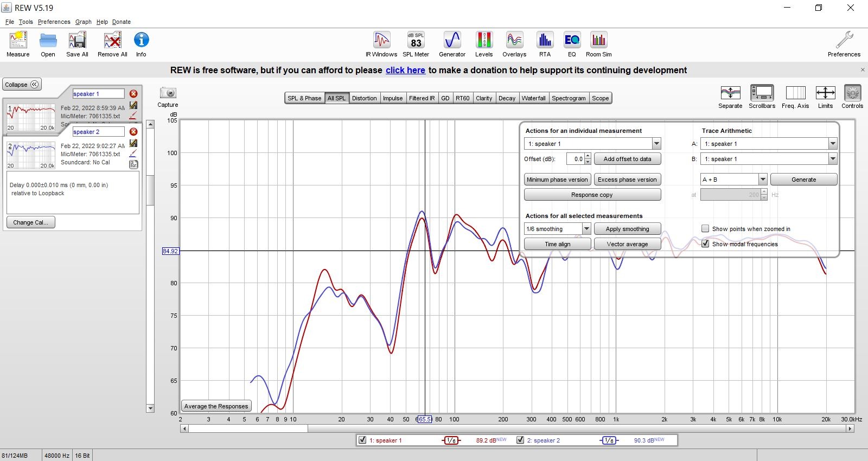
Task: Click speaker 2 legend 1/6 smoothing indicator
Action: pyautogui.click(x=609, y=440)
